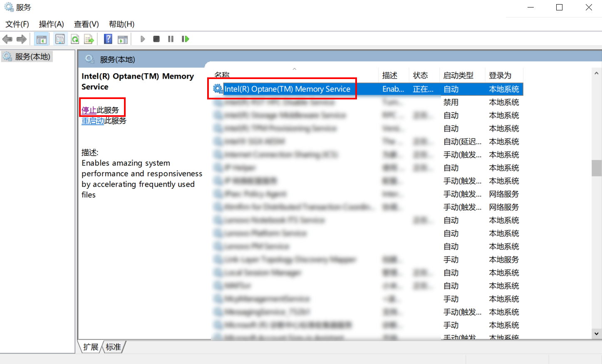Open the 操作(A) menu
The width and height of the screenshot is (602, 364).
pyautogui.click(x=51, y=24)
